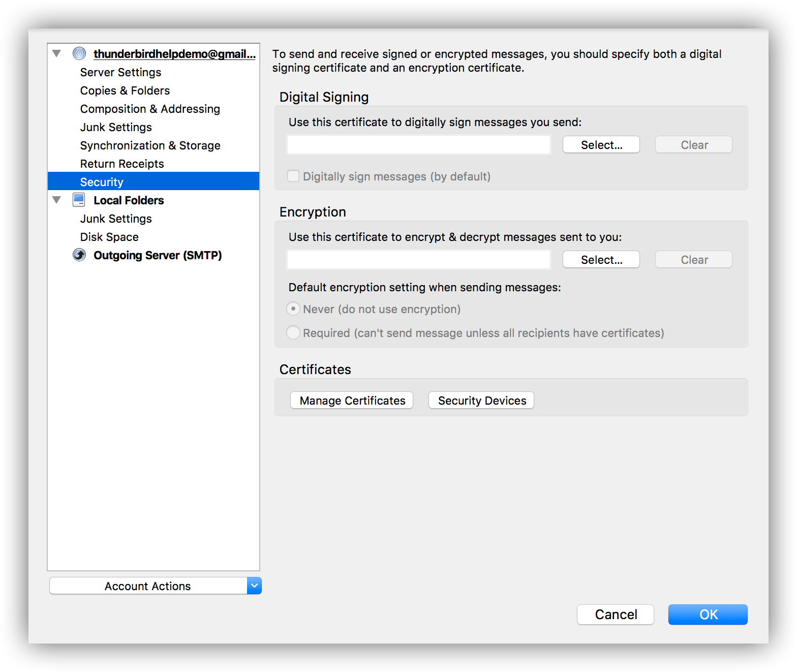This screenshot has width=797, height=672.
Task: Clear the encryption certificate
Action: pos(694,260)
